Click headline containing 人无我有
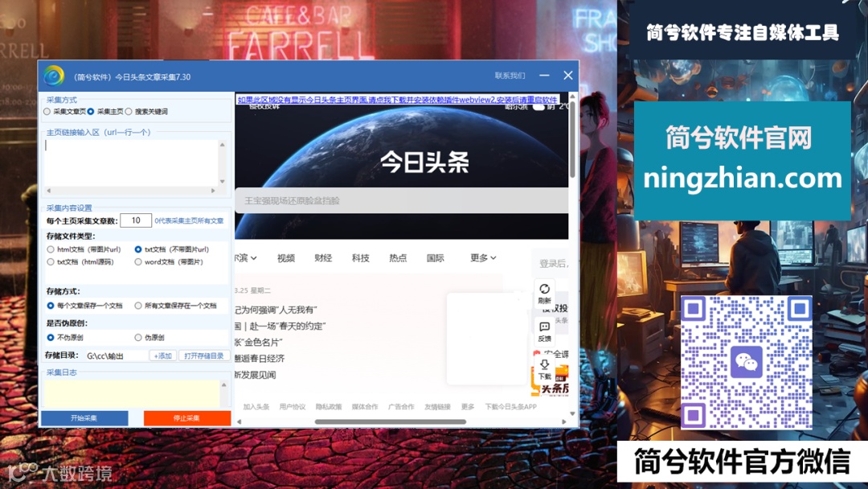 click(x=276, y=310)
